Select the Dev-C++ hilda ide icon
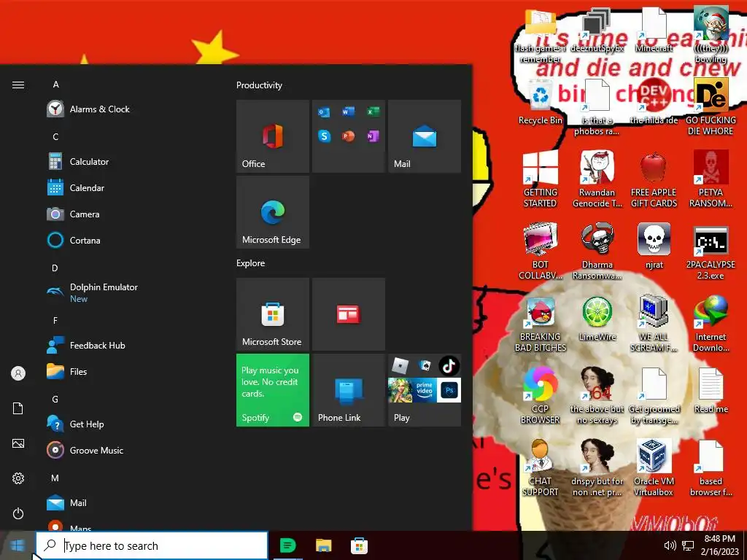 [x=654, y=102]
